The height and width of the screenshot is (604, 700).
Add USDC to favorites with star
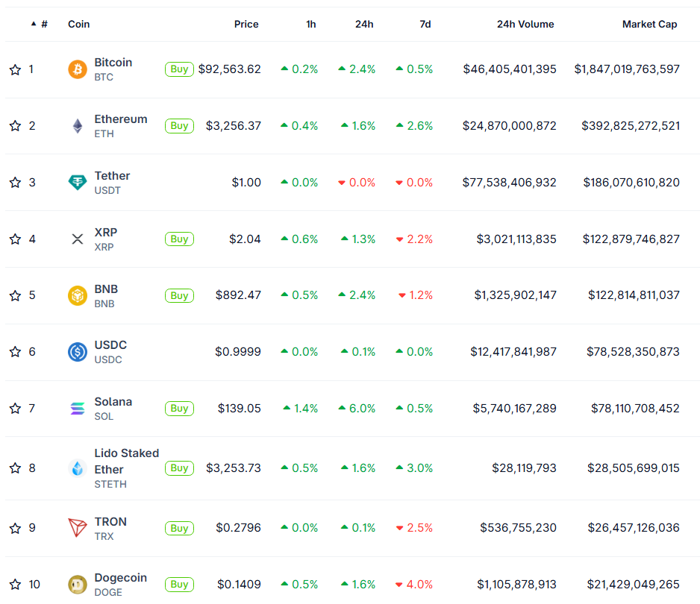click(x=15, y=352)
